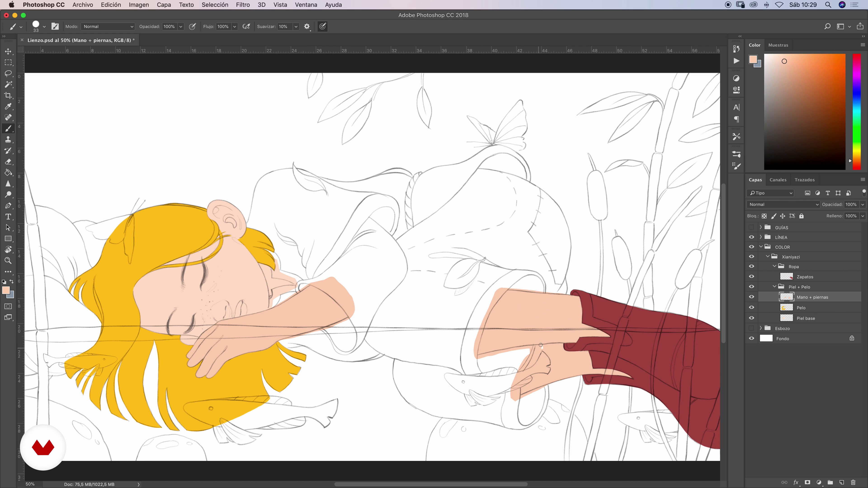The image size is (868, 488).
Task: Hide the Pelo layer
Action: coord(751,307)
